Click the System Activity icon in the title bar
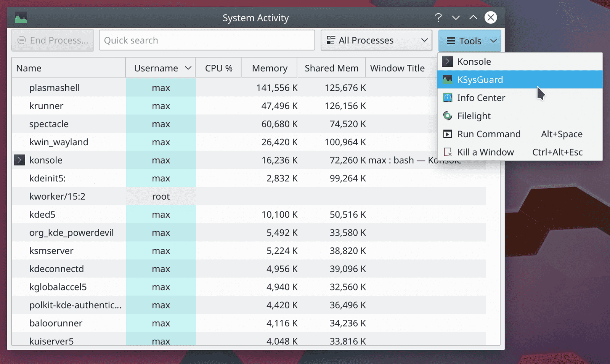Image resolution: width=610 pixels, height=364 pixels. click(x=21, y=17)
